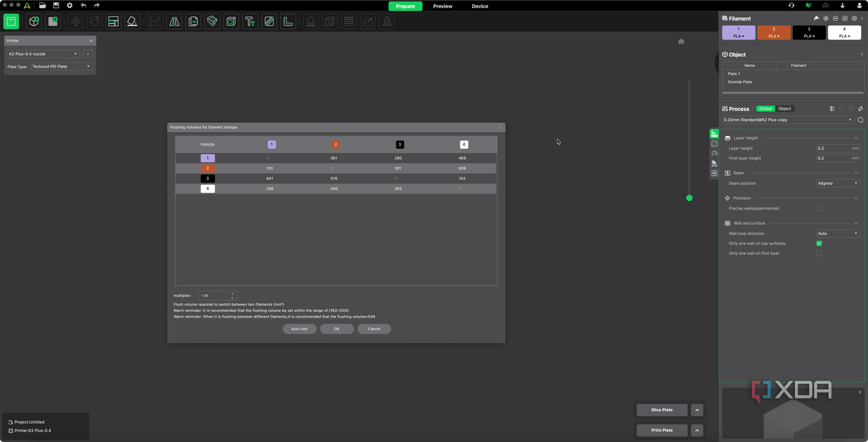The width and height of the screenshot is (868, 442).
Task: Open the Seam position Aligned dropdown
Action: (x=838, y=183)
